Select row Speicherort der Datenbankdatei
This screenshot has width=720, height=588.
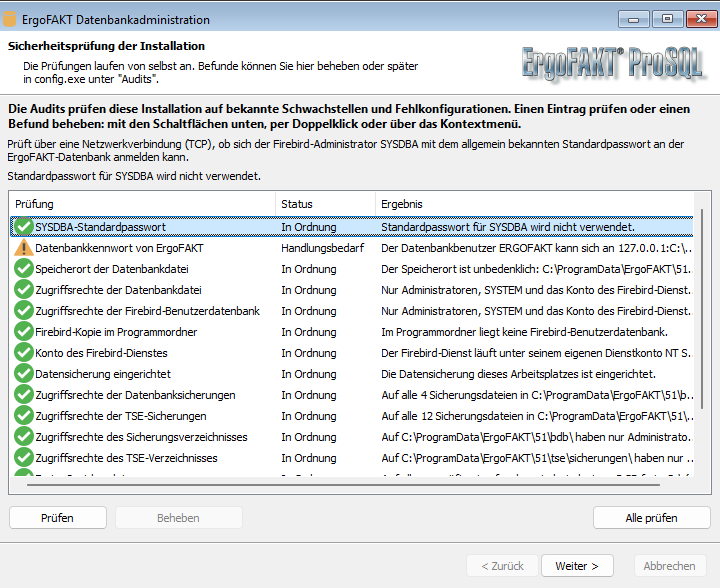click(352, 269)
